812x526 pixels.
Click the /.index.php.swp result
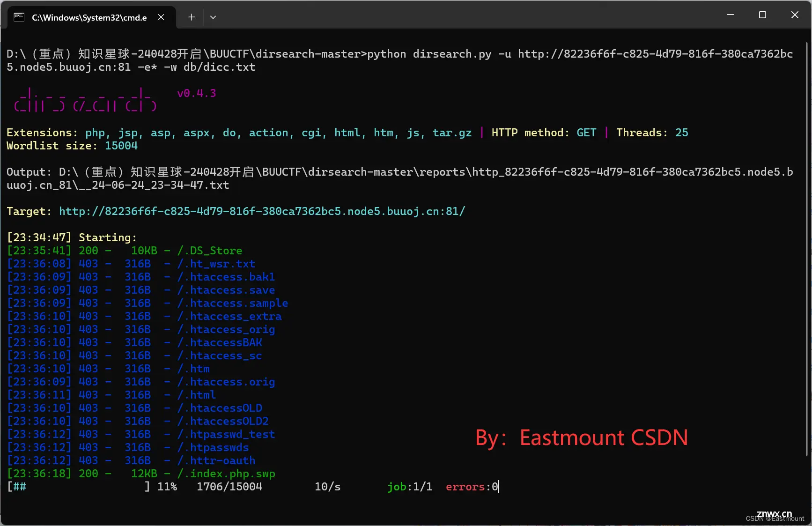141,474
